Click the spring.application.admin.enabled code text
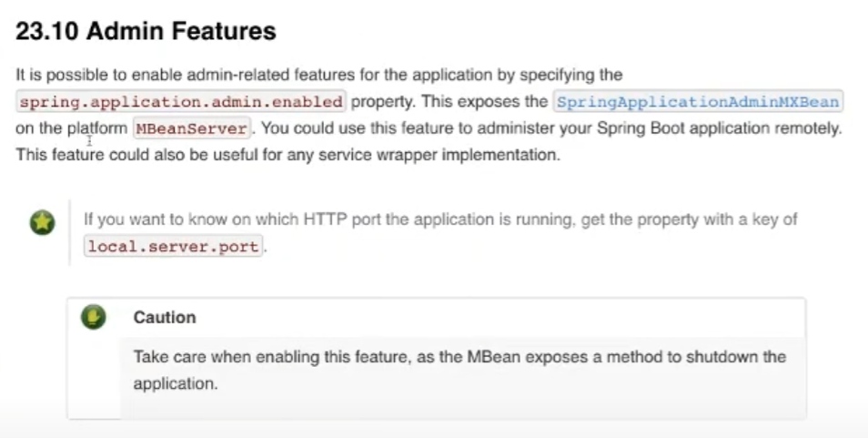This screenshot has height=438, width=868. [x=181, y=101]
